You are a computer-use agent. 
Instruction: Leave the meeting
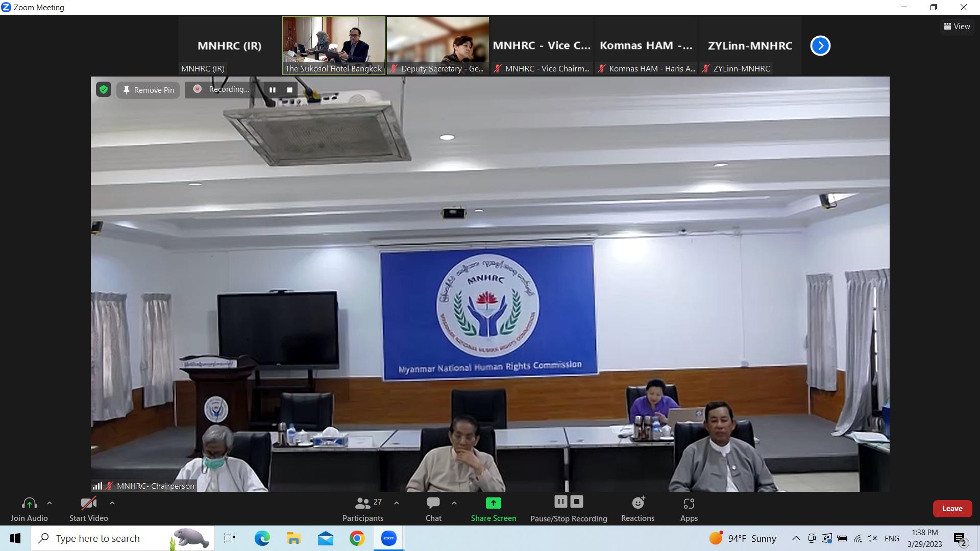click(x=952, y=509)
